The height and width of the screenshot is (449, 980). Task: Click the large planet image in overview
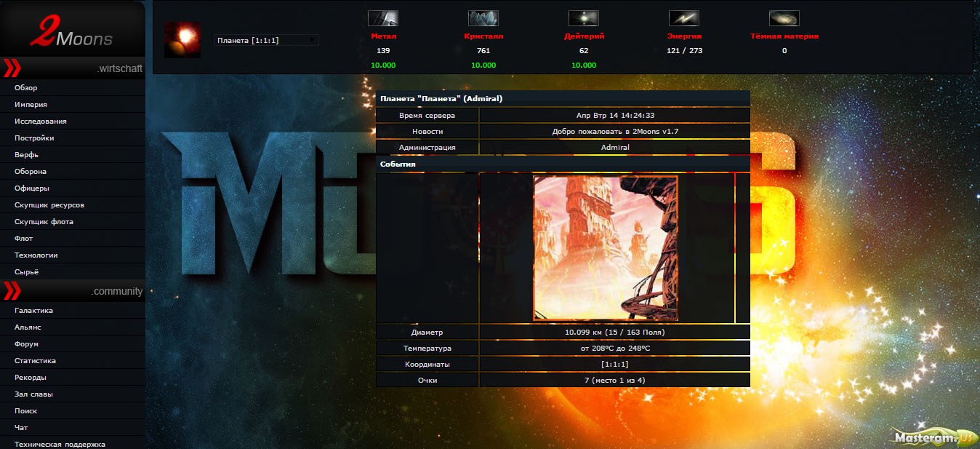pyautogui.click(x=606, y=248)
